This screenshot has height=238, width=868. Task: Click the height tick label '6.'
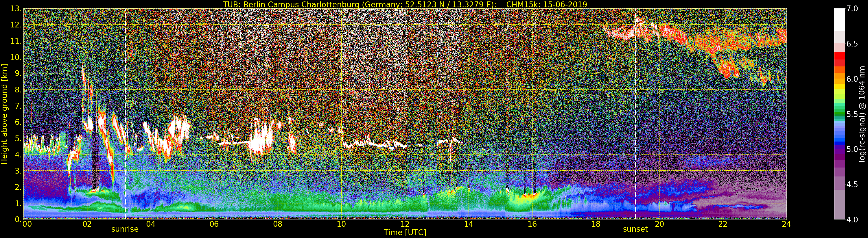tap(18, 122)
